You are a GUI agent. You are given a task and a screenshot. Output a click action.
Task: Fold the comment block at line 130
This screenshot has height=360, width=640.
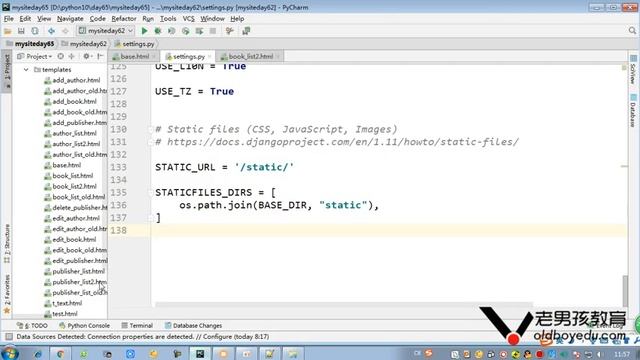[150, 129]
